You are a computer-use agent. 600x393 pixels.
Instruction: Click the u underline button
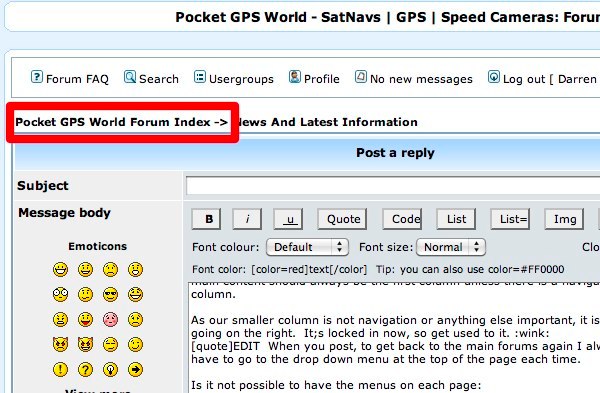tap(288, 219)
